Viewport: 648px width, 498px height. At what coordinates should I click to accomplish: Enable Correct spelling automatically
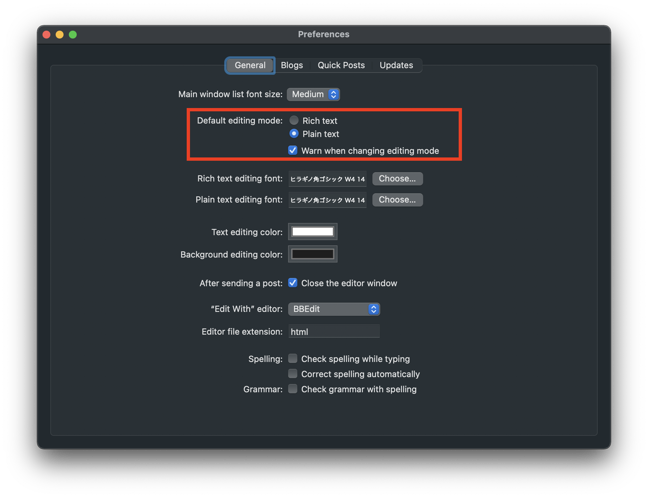(293, 373)
